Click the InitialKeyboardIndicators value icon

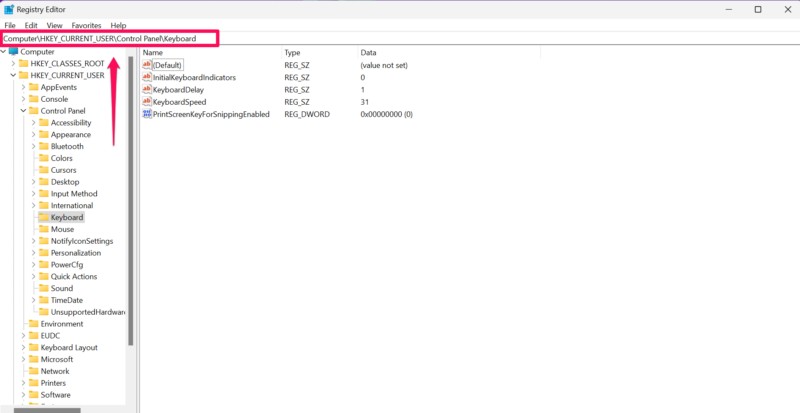pyautogui.click(x=147, y=77)
